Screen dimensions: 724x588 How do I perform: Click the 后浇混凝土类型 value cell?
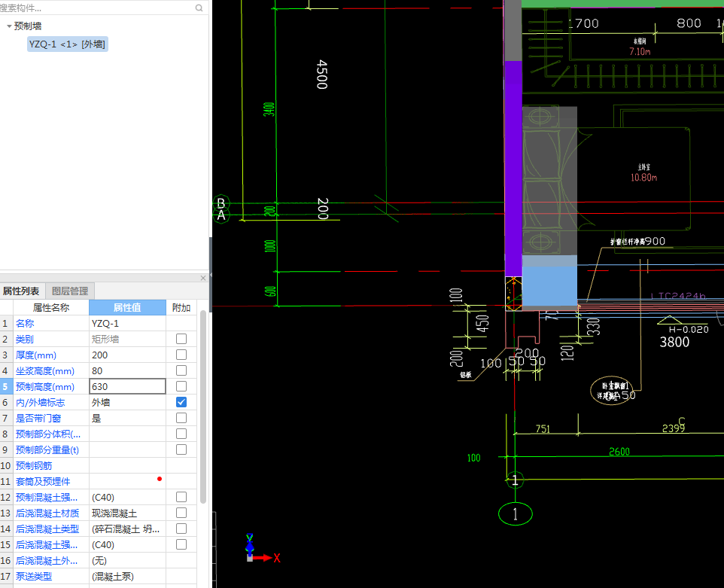(127, 529)
